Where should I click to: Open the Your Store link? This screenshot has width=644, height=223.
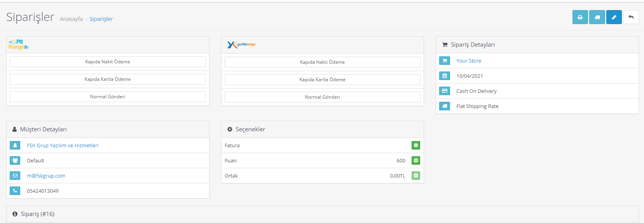pos(469,61)
